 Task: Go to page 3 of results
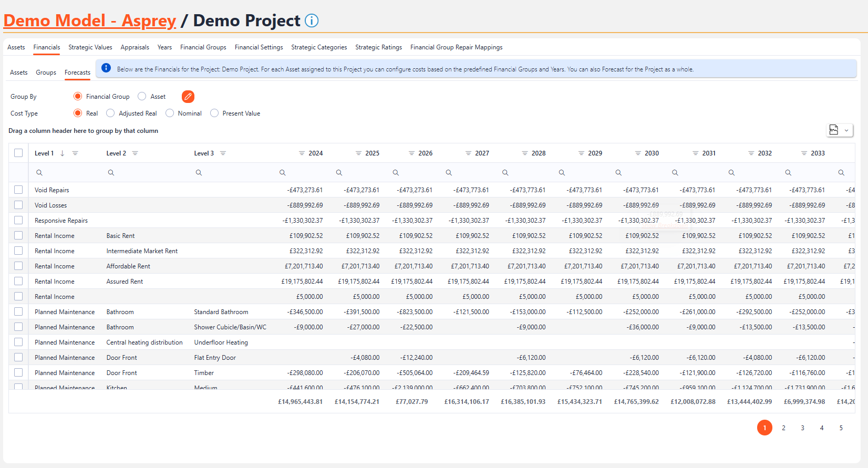point(802,428)
